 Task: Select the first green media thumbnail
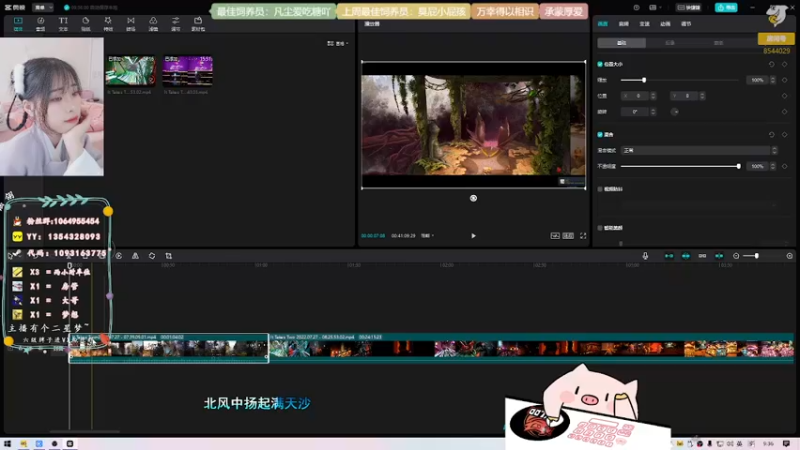pyautogui.click(x=131, y=70)
